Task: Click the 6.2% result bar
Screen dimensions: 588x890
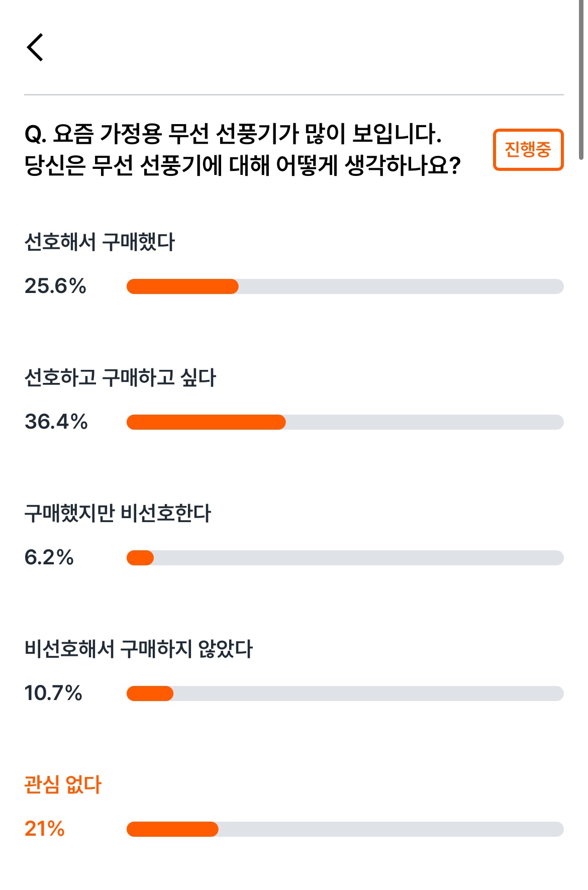Action: 345,558
